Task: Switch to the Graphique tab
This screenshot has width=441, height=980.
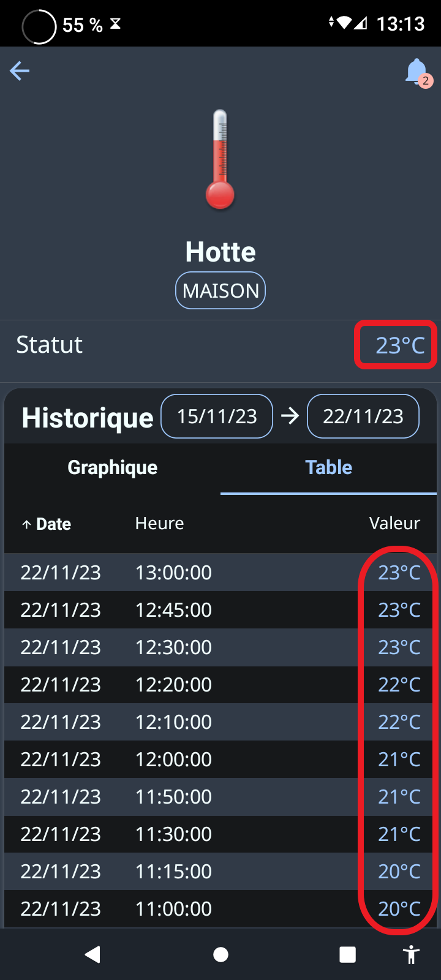Action: 113,468
